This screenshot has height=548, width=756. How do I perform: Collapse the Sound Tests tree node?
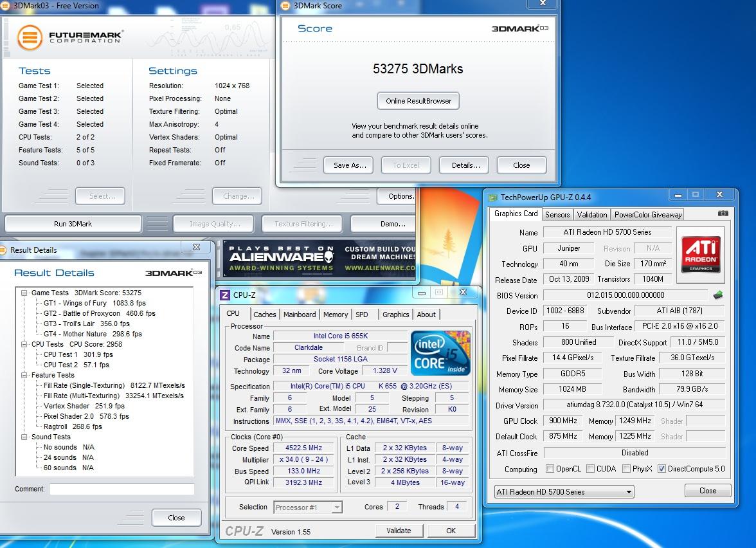(x=24, y=437)
